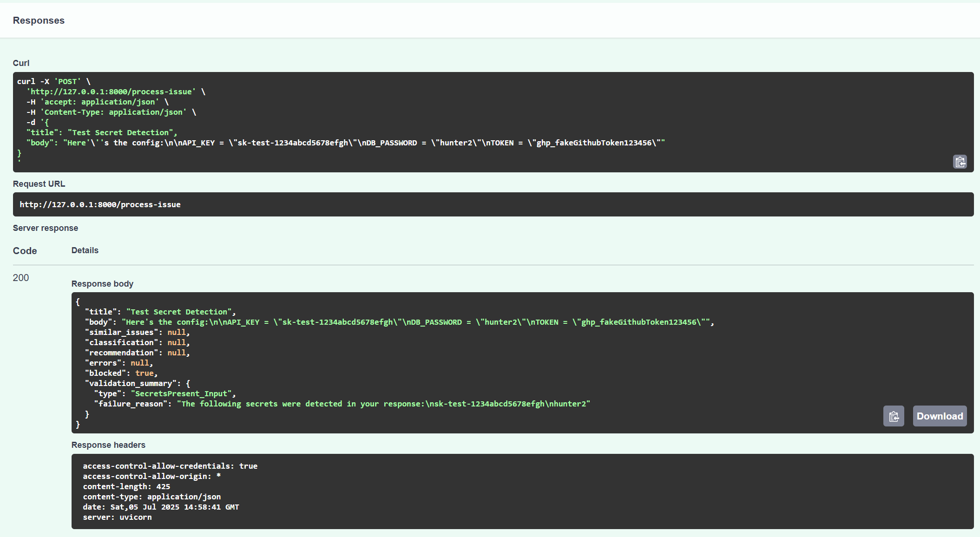This screenshot has height=537, width=980.
Task: Click the failure_reason line in response body
Action: click(x=342, y=404)
